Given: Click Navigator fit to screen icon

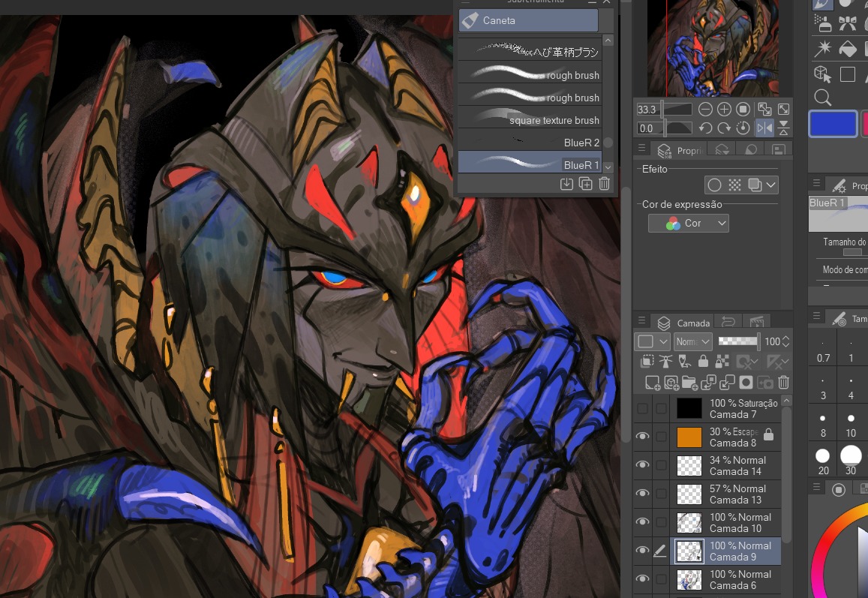Looking at the screenshot, I should pos(764,109).
